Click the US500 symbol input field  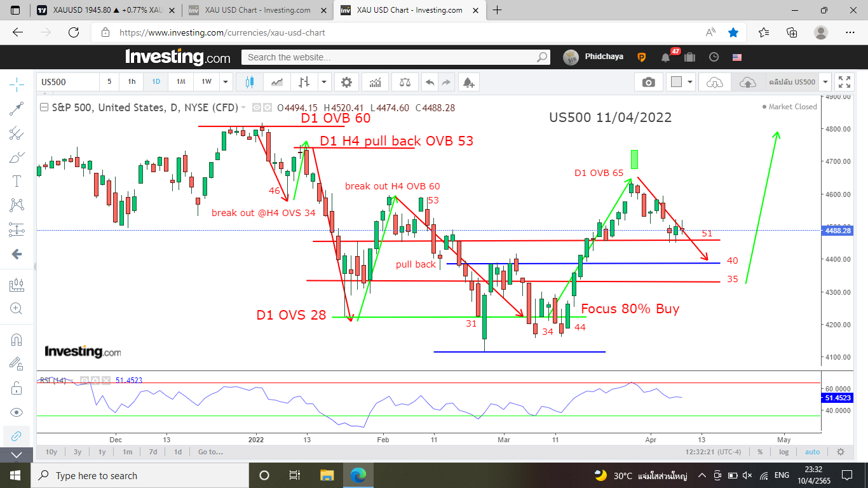pyautogui.click(x=68, y=82)
